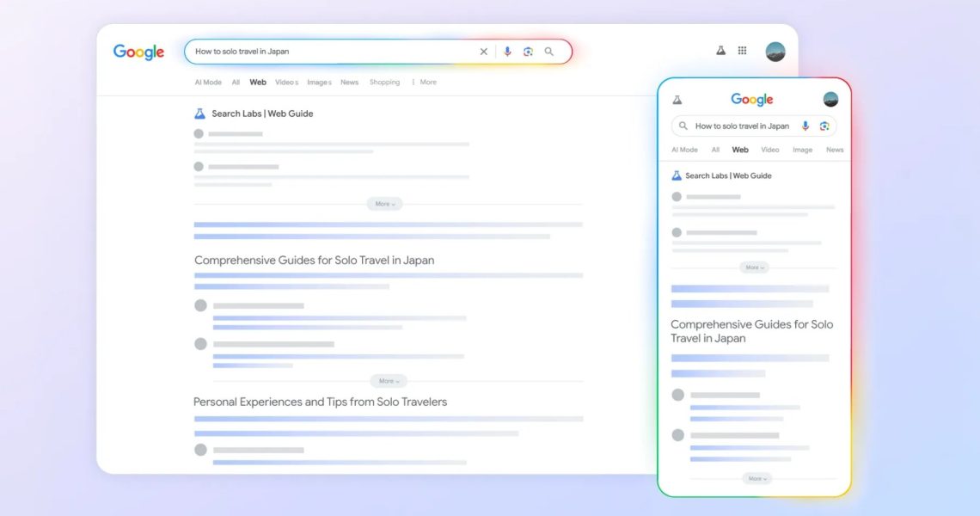980x516 pixels.
Task: Click desktop heading "Comprehensive Guides for Solo Travel in Japan"
Action: tap(314, 261)
